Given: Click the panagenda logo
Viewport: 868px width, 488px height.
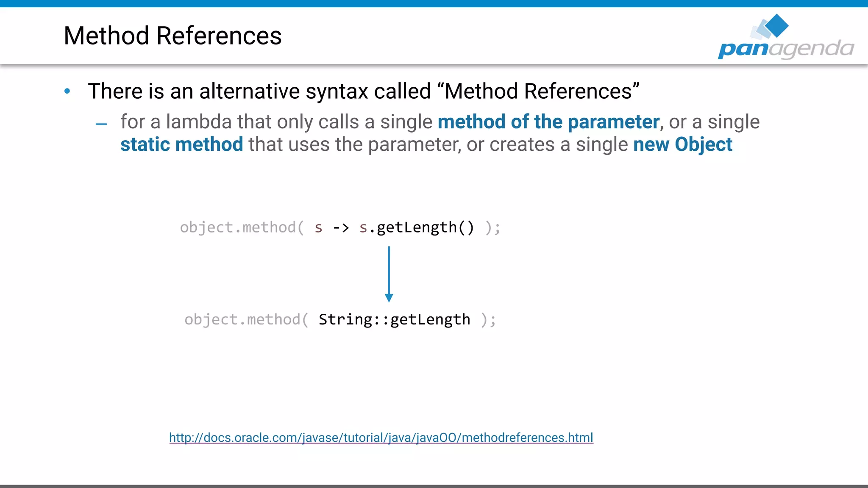Looking at the screenshot, I should click(x=785, y=38).
